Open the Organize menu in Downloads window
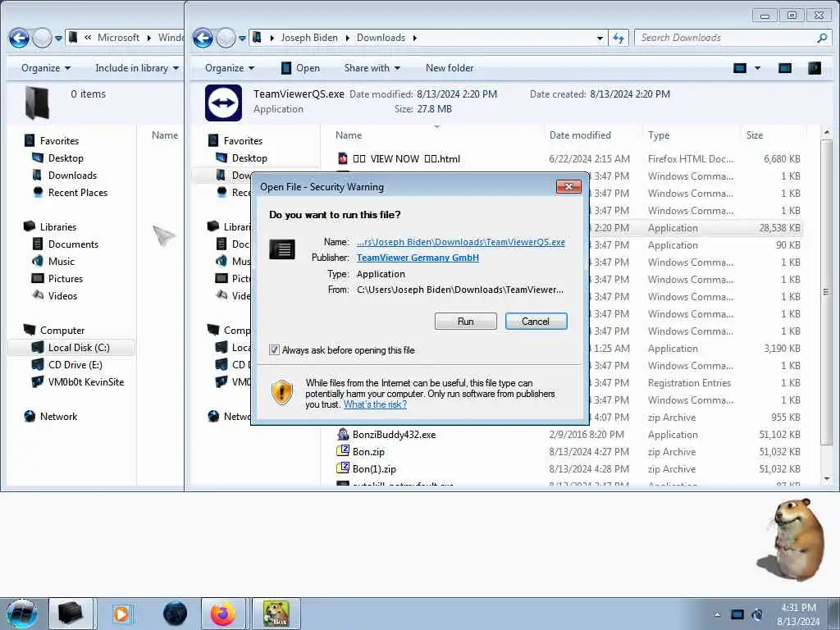Viewport: 840px width, 630px height. click(x=230, y=68)
